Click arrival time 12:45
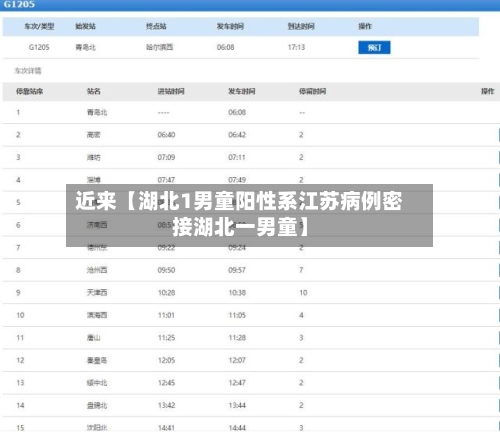Screen dimensions: 500x432 pyautogui.click(x=166, y=383)
